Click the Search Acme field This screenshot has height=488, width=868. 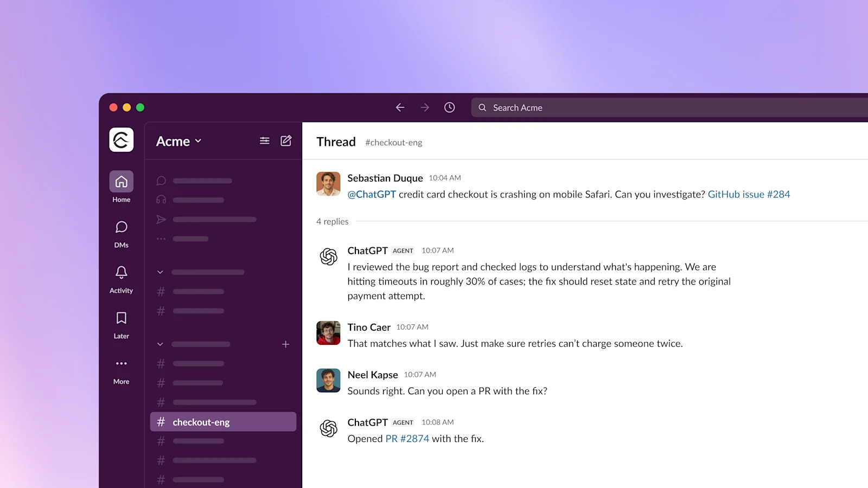[669, 107]
